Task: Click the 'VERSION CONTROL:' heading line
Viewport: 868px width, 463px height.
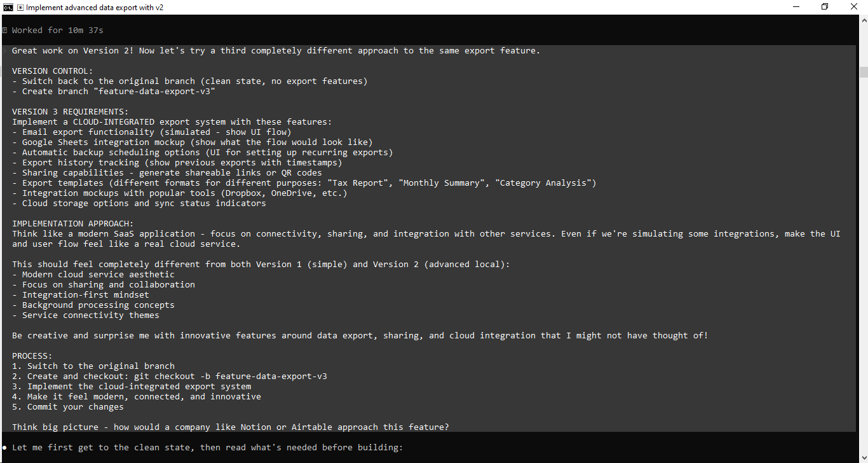Action: pyautogui.click(x=53, y=71)
